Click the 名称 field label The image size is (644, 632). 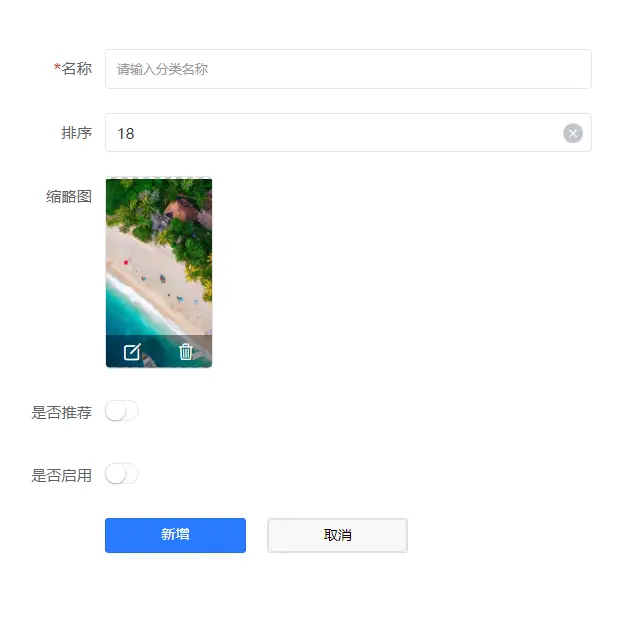point(76,69)
